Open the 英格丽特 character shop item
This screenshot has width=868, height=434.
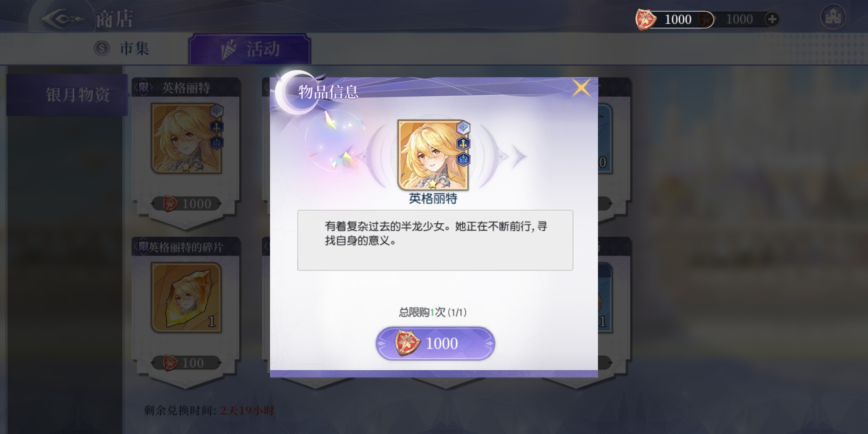pyautogui.click(x=186, y=139)
